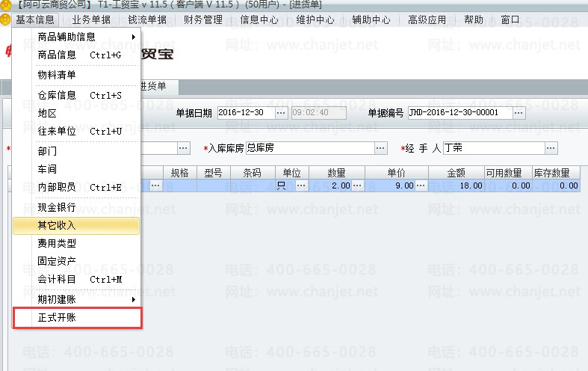Open the lookup for 入库库房 总库房
588x371 pixels.
380,148
